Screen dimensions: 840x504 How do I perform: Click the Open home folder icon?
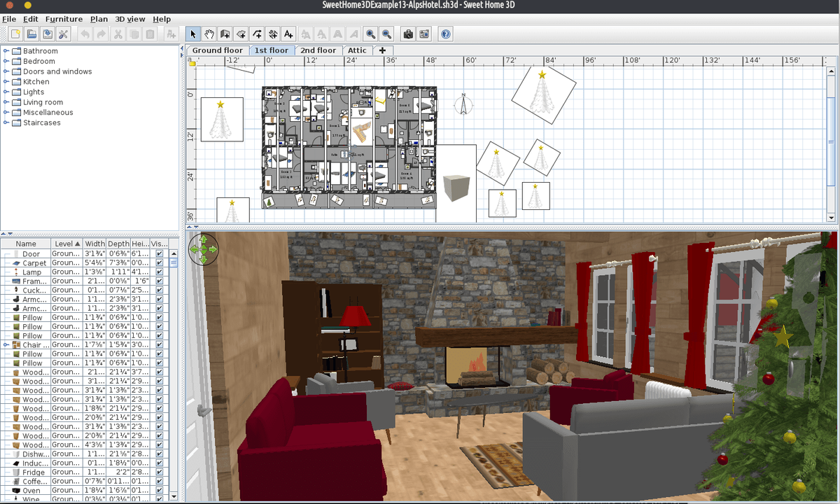click(x=32, y=34)
